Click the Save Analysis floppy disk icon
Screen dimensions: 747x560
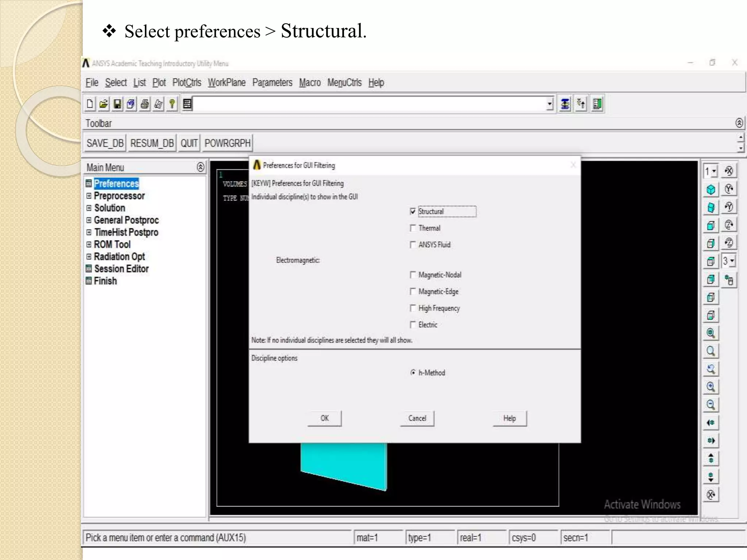coord(117,104)
